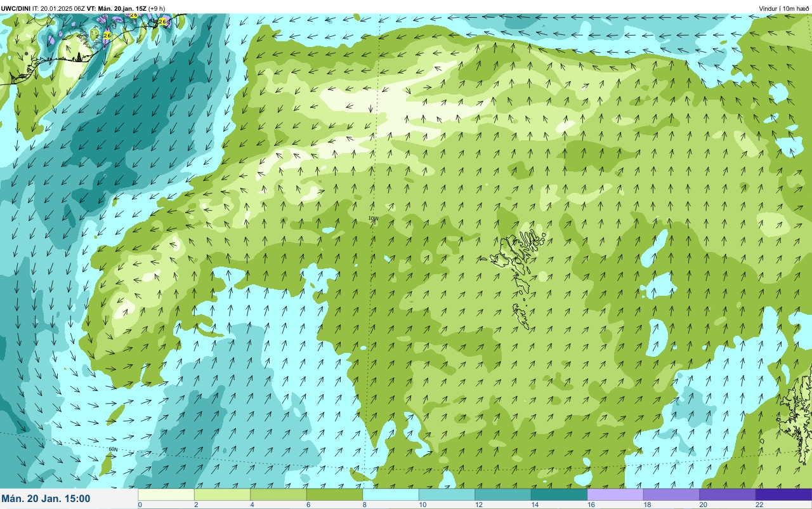The image size is (812, 509).
Task: Click the legend scale value '12'
Action: point(478,505)
